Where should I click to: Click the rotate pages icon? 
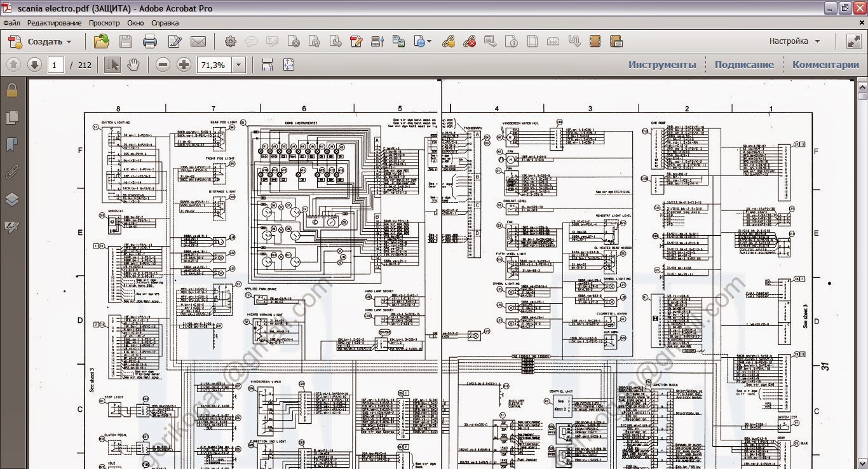[315, 41]
